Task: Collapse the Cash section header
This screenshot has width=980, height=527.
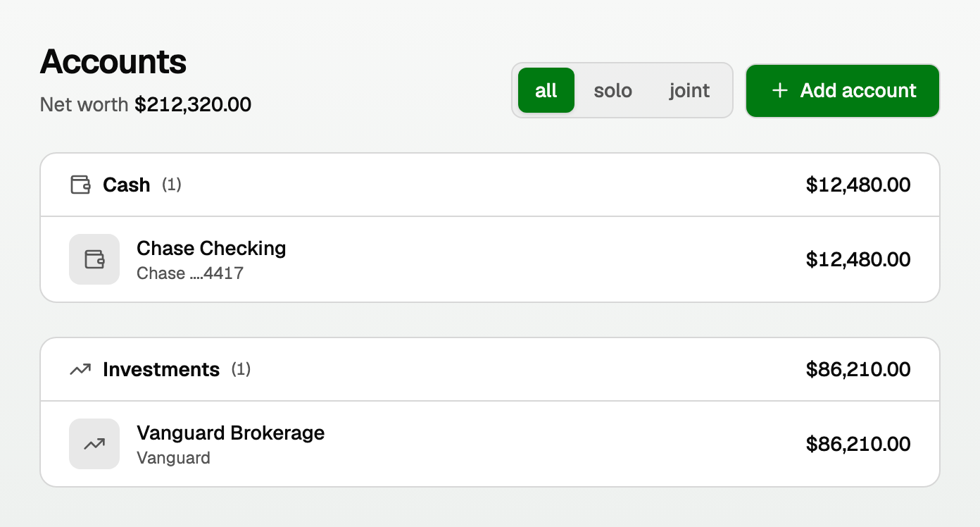Action: point(490,185)
